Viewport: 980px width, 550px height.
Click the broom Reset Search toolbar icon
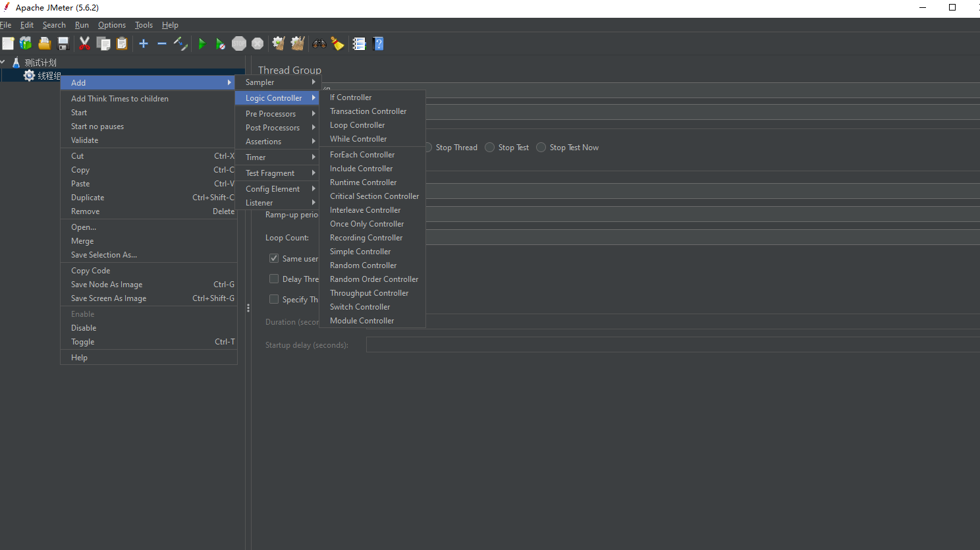click(338, 43)
